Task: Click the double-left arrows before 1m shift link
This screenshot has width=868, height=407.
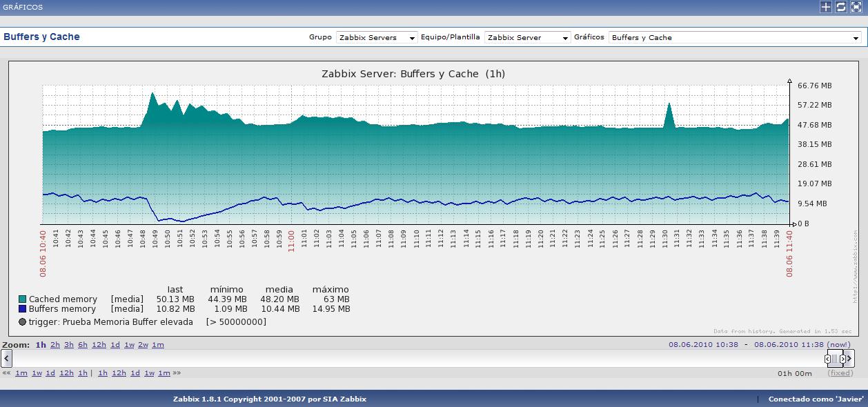Action: [6, 373]
